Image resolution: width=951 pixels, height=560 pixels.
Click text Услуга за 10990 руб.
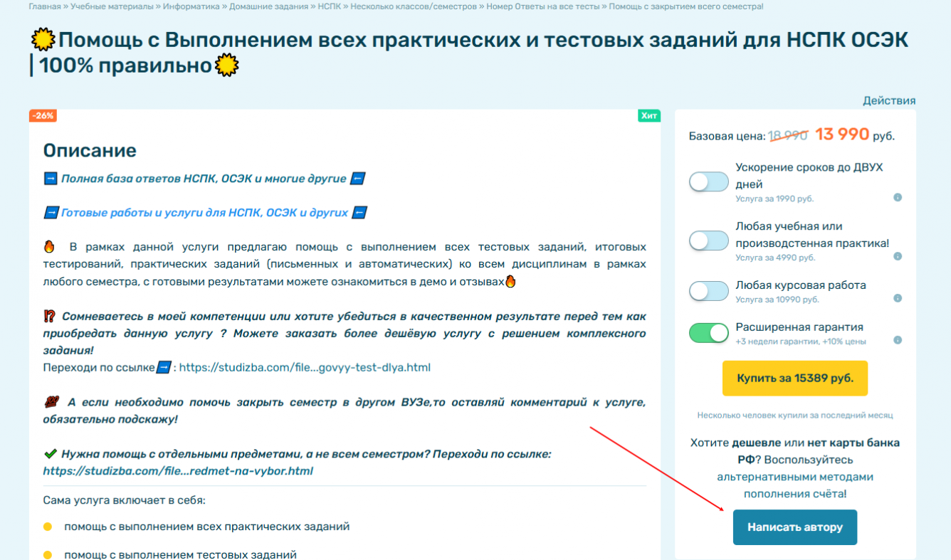777,300
